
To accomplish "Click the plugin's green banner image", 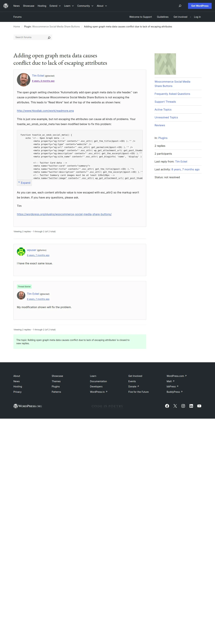I will coord(165,64).
